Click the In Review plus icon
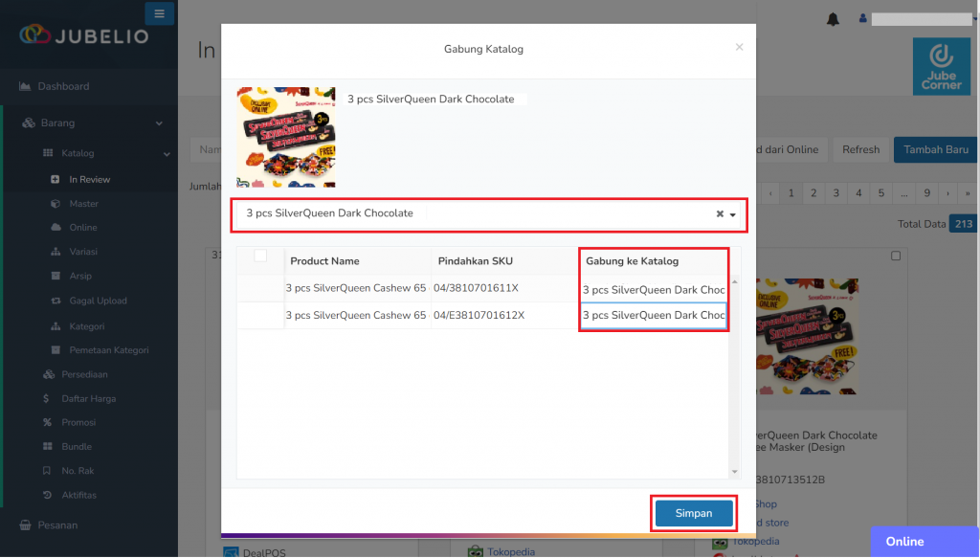This screenshot has width=980, height=558. click(x=55, y=179)
